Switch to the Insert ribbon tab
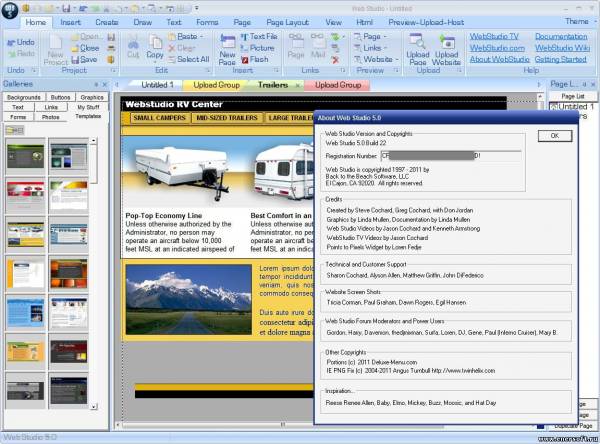Image resolution: width=600 pixels, height=444 pixels. coord(70,22)
